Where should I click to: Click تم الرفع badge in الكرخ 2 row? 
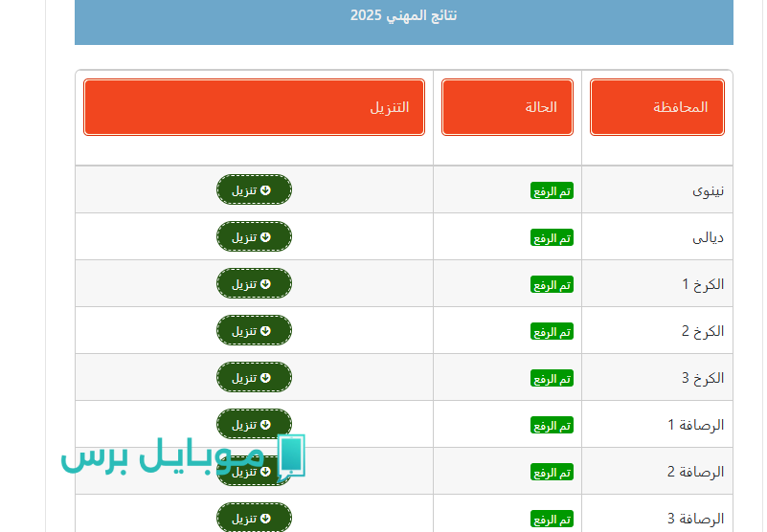click(x=552, y=331)
